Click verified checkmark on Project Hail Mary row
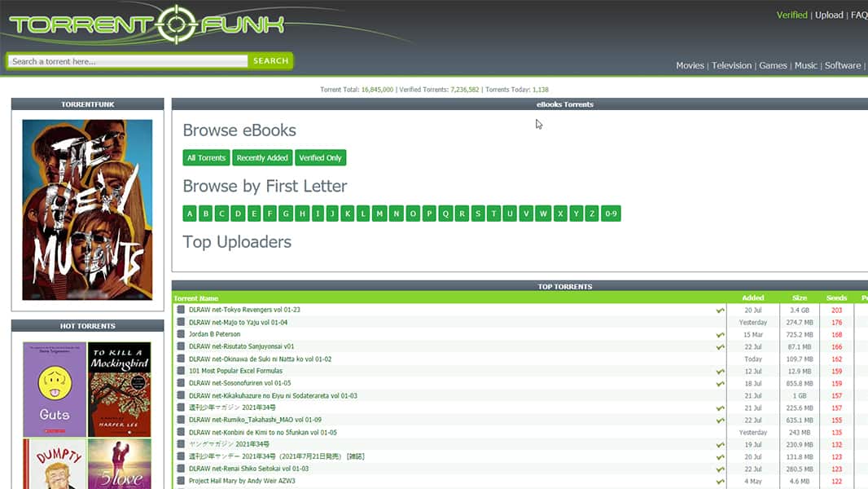Image resolution: width=868 pixels, height=489 pixels. [720, 481]
